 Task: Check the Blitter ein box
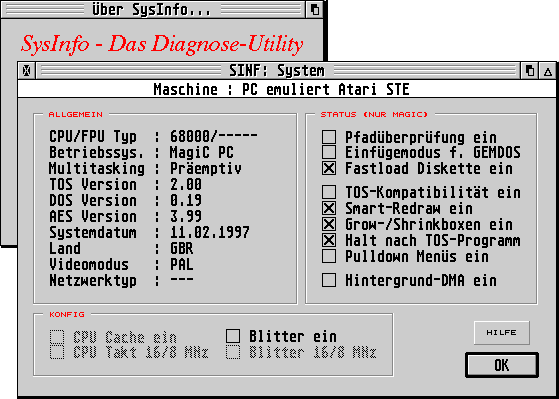(233, 336)
